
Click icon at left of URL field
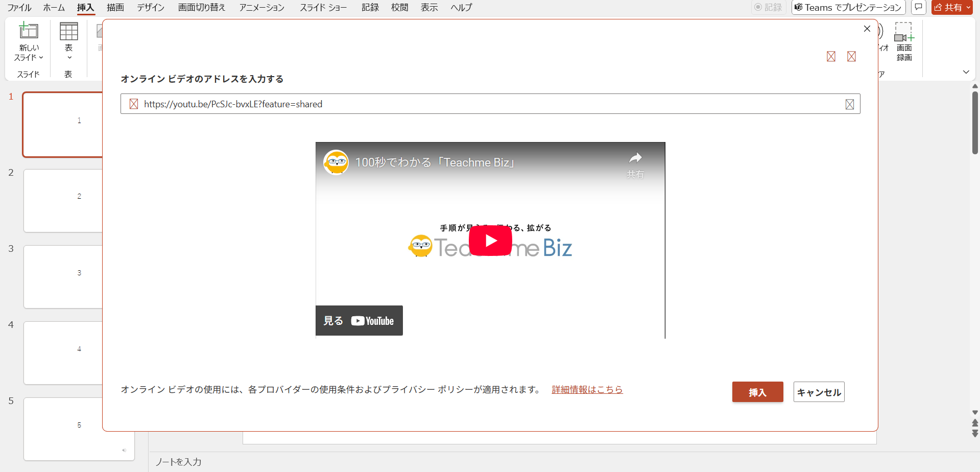click(x=134, y=104)
